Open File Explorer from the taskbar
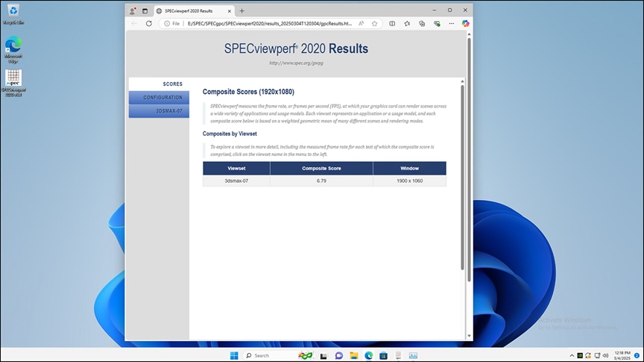The image size is (644, 362). (x=353, y=355)
